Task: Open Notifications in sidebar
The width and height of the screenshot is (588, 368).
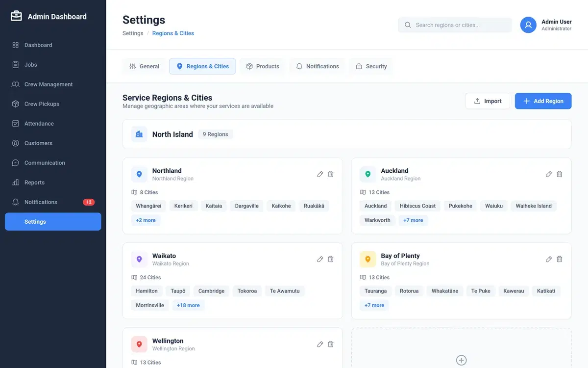Action: pyautogui.click(x=53, y=202)
